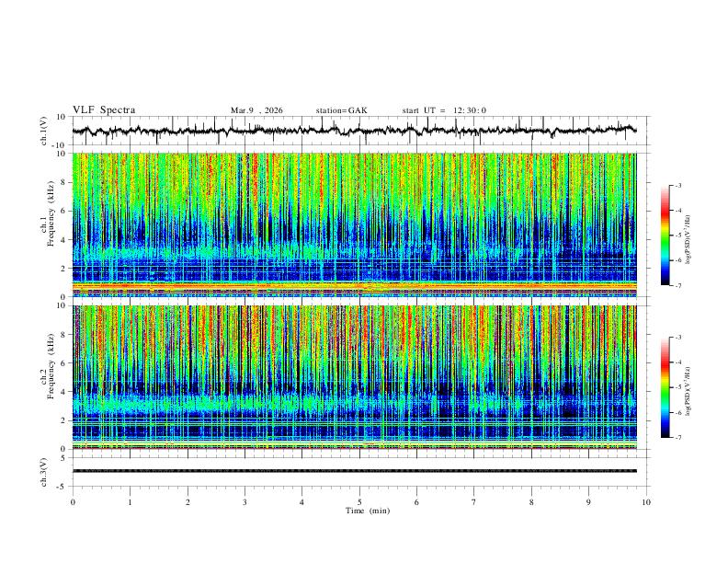The width and height of the screenshot is (728, 563).
Task: Click time axis tick label "2"
Action: click(x=188, y=502)
